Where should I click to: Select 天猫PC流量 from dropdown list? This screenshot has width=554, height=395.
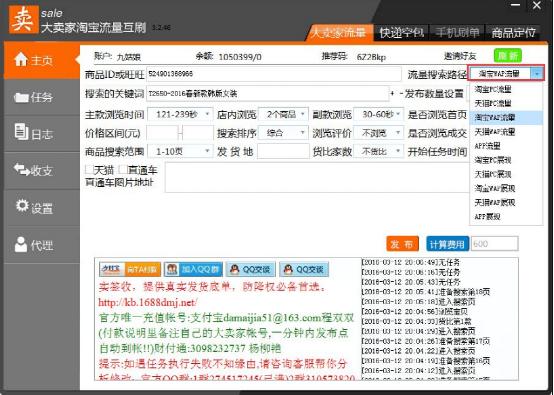tap(506, 103)
